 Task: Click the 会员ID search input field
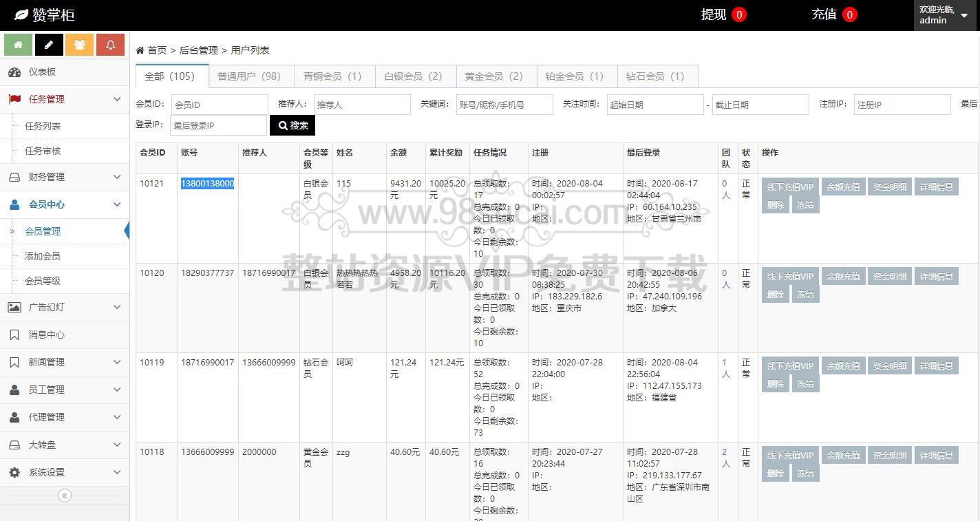coord(219,105)
